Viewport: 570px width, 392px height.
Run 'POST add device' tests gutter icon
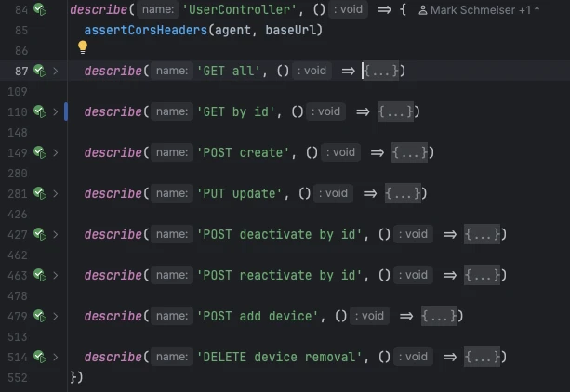[40, 316]
